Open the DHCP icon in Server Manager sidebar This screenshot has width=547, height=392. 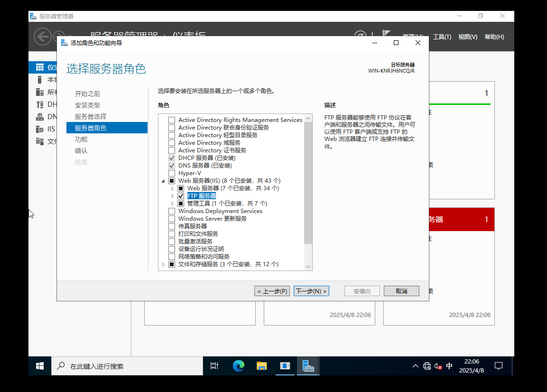coord(40,104)
